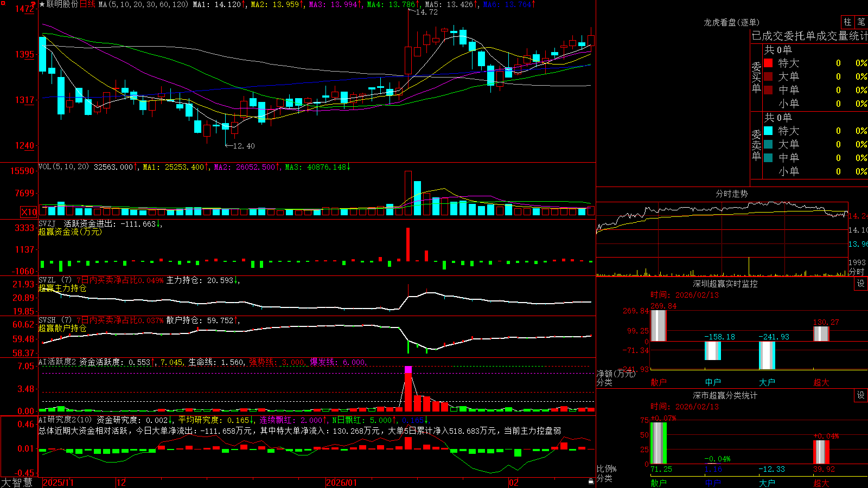Open 设 settings for 深市超赢分类统计

click(x=861, y=395)
